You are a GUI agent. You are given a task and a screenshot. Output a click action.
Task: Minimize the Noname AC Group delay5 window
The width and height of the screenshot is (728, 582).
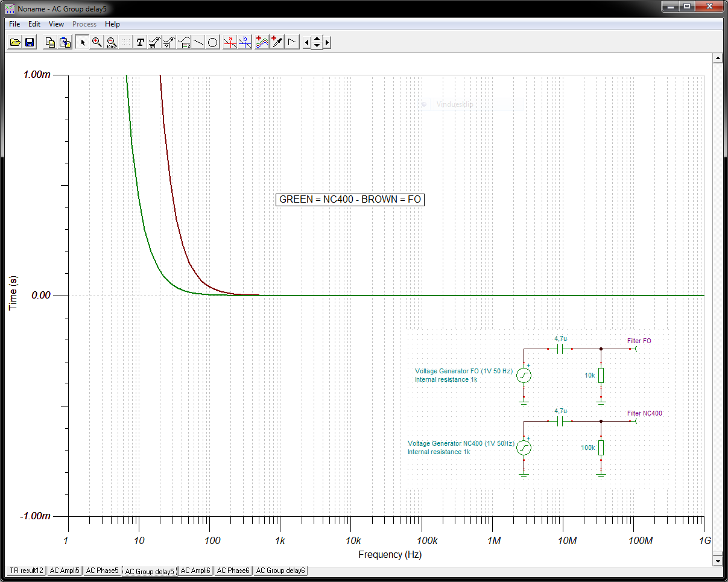click(x=671, y=6)
